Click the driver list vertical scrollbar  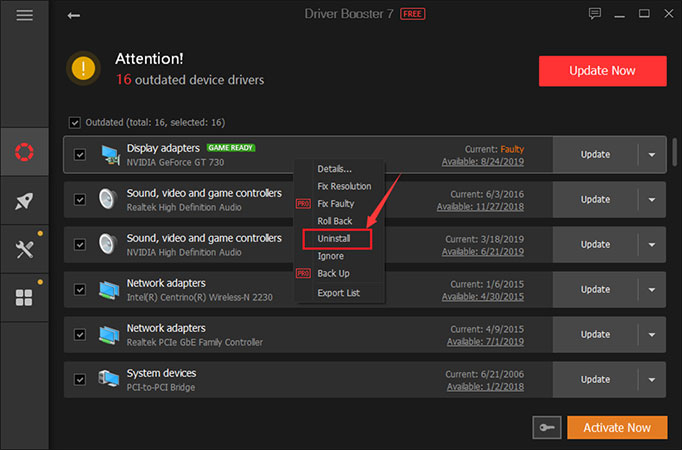click(675, 152)
